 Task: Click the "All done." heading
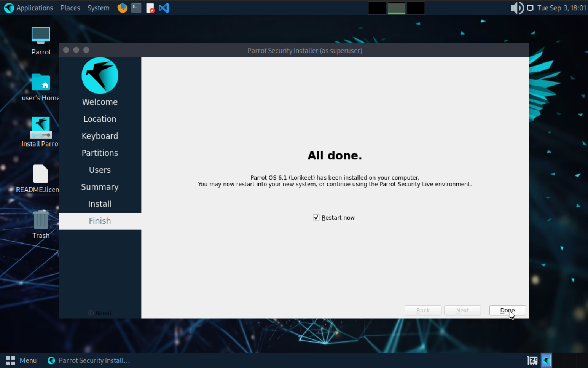point(335,156)
